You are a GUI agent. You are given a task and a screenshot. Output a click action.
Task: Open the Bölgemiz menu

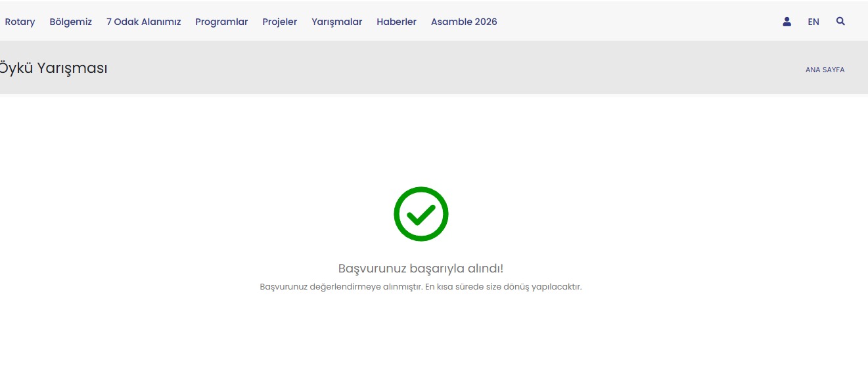[70, 22]
